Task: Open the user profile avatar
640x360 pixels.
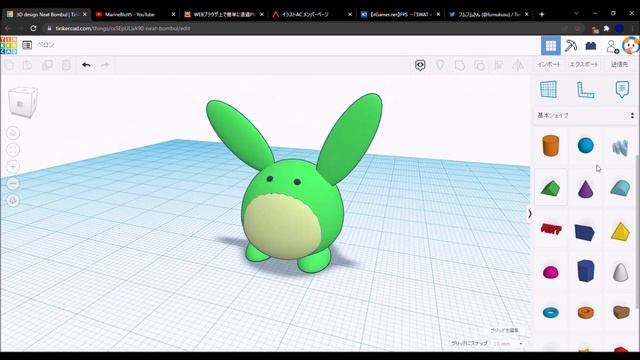Action: pyautogui.click(x=631, y=45)
